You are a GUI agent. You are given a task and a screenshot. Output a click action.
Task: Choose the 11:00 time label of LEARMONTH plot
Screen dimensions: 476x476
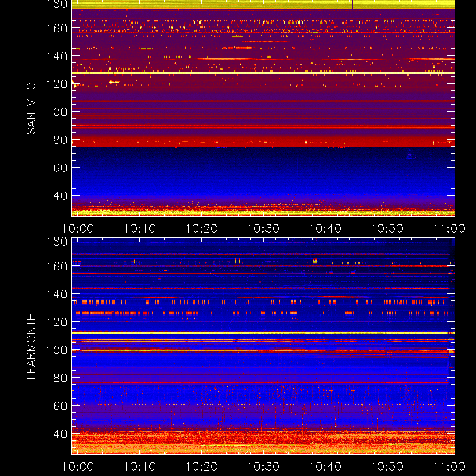[x=449, y=466]
